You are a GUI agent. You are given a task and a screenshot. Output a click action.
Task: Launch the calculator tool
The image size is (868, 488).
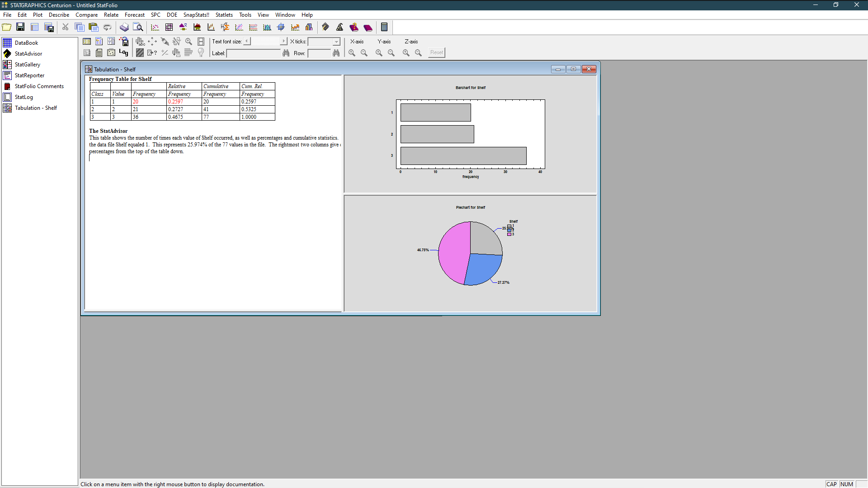click(x=384, y=27)
